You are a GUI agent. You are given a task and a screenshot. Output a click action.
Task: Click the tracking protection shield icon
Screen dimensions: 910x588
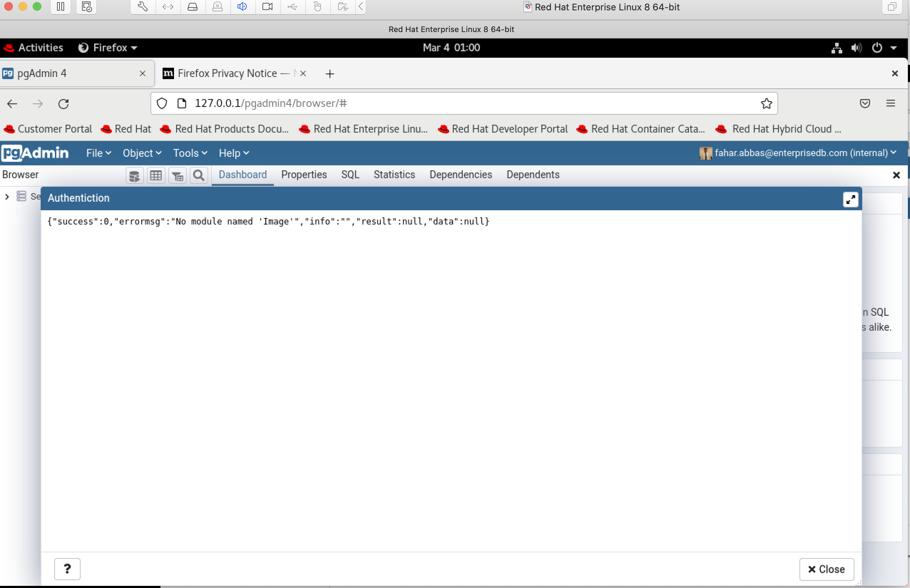click(161, 103)
